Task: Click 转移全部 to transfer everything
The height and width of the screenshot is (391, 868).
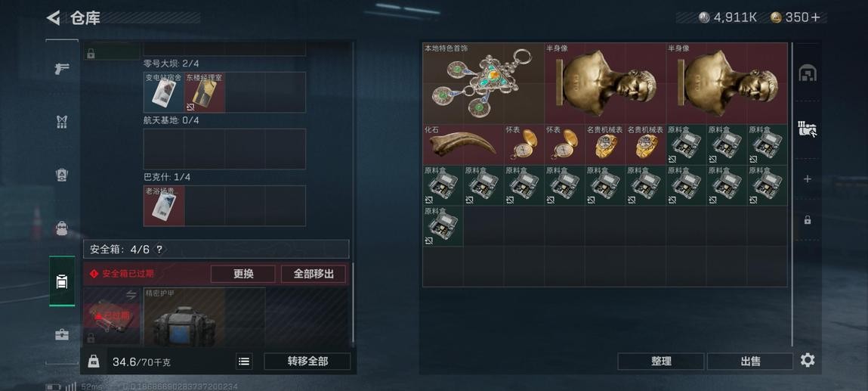Action: tap(307, 362)
